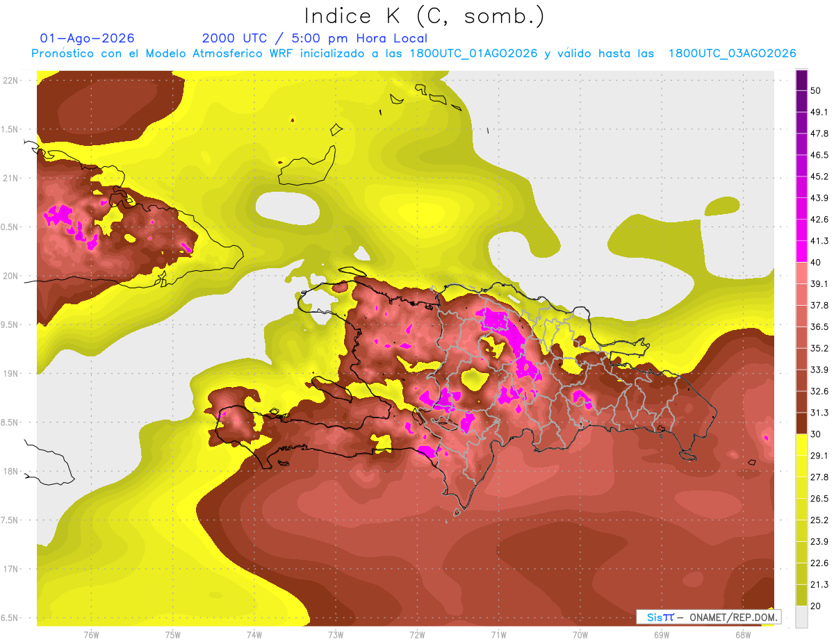Click the legend value 49.1
Screen dimensions: 834x644
(819, 112)
